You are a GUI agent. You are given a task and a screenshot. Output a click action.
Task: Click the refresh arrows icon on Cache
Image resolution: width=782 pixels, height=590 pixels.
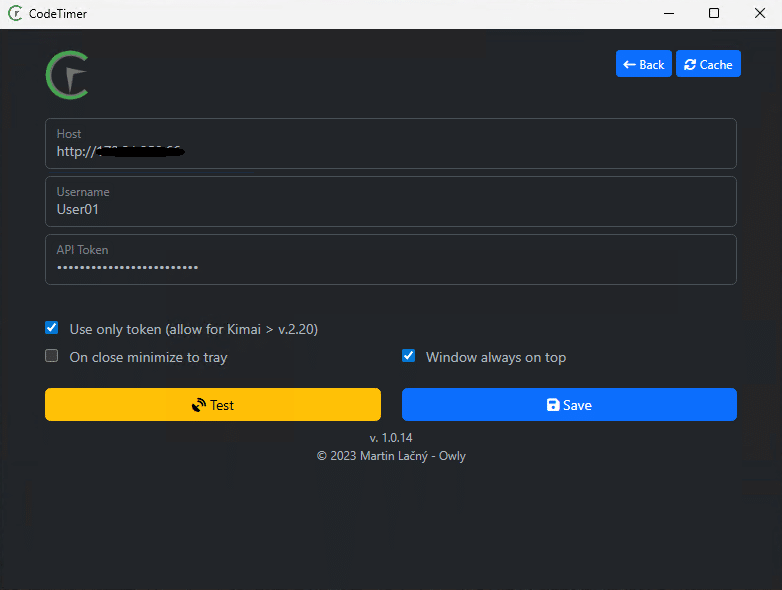(x=689, y=65)
